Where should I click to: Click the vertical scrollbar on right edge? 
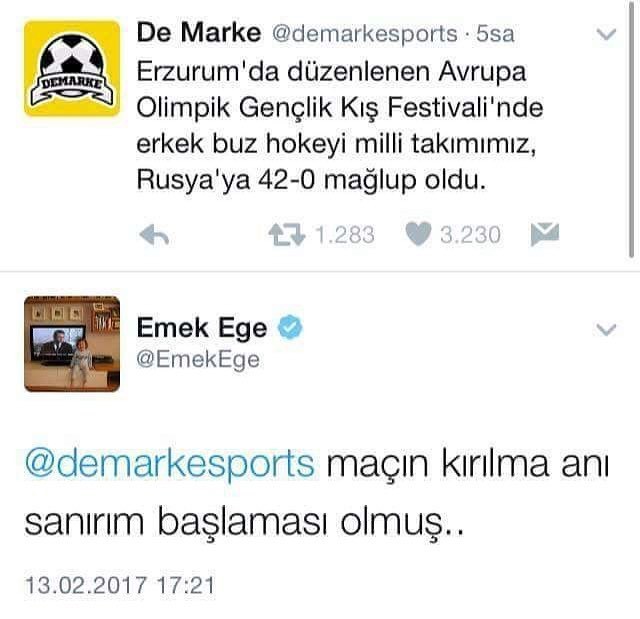[632, 129]
